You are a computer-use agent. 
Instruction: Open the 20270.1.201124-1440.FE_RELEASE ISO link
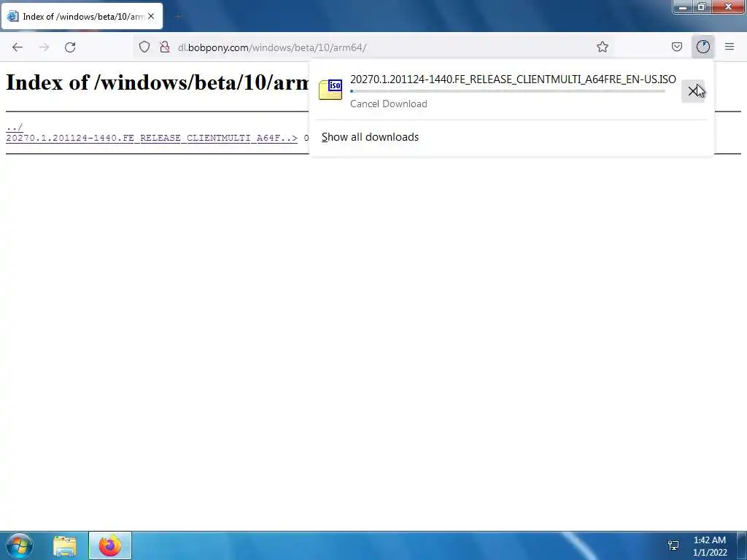click(x=152, y=138)
